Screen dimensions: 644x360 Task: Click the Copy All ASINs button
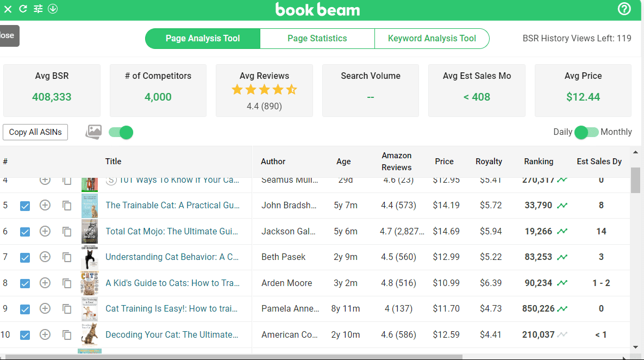tap(35, 132)
